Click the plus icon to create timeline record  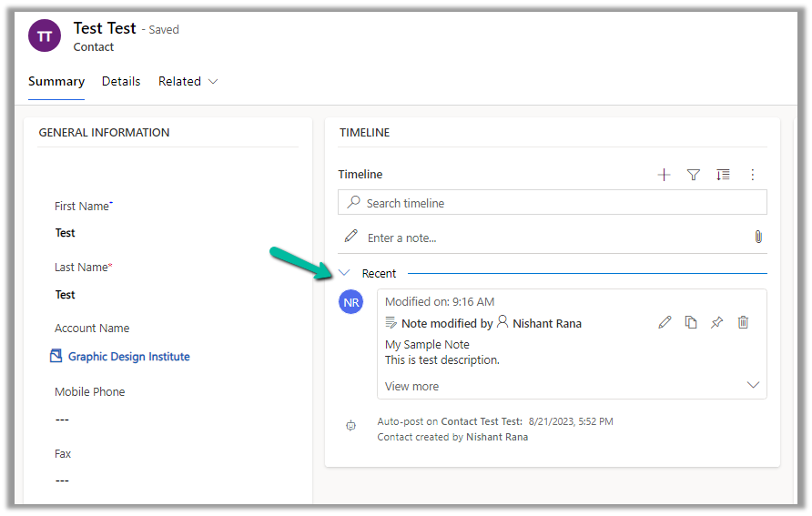coord(664,175)
